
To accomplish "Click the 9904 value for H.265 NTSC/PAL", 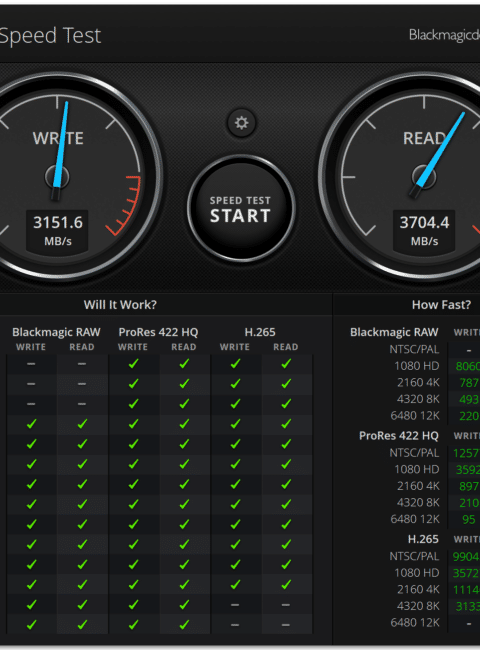I will click(466, 556).
